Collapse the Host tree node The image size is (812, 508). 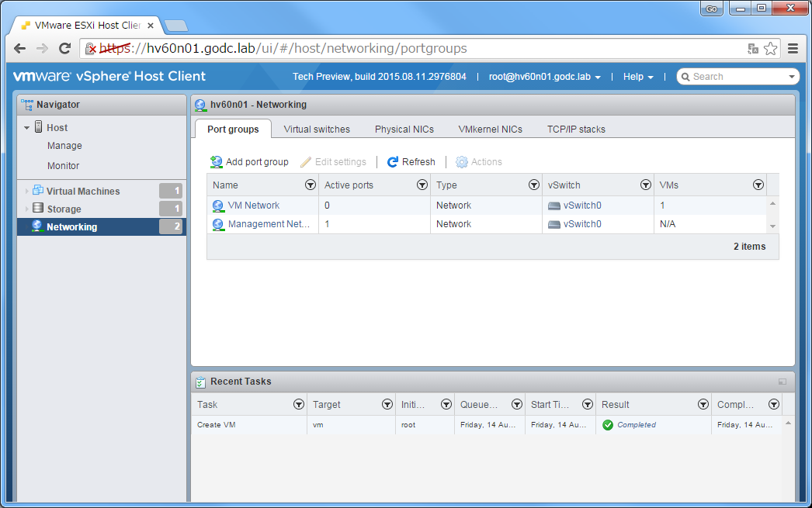click(x=26, y=128)
